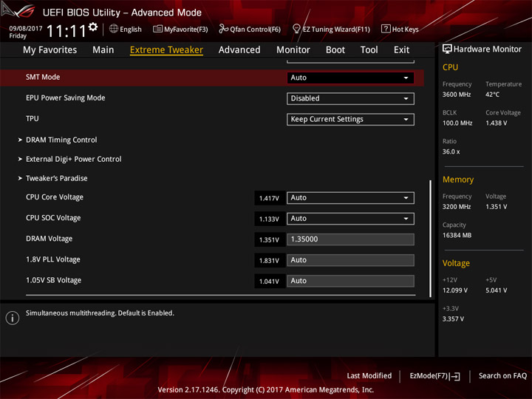The height and width of the screenshot is (399, 532).
Task: Click the English language button
Action: point(126,29)
